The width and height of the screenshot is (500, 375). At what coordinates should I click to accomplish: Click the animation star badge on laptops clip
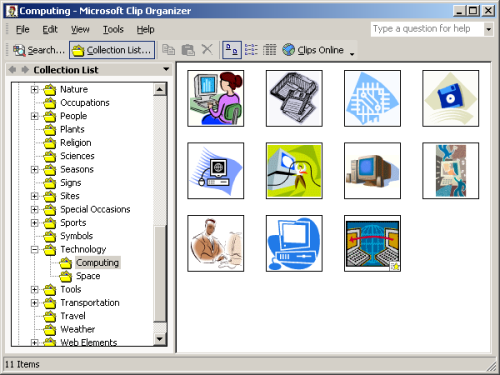[x=395, y=266]
